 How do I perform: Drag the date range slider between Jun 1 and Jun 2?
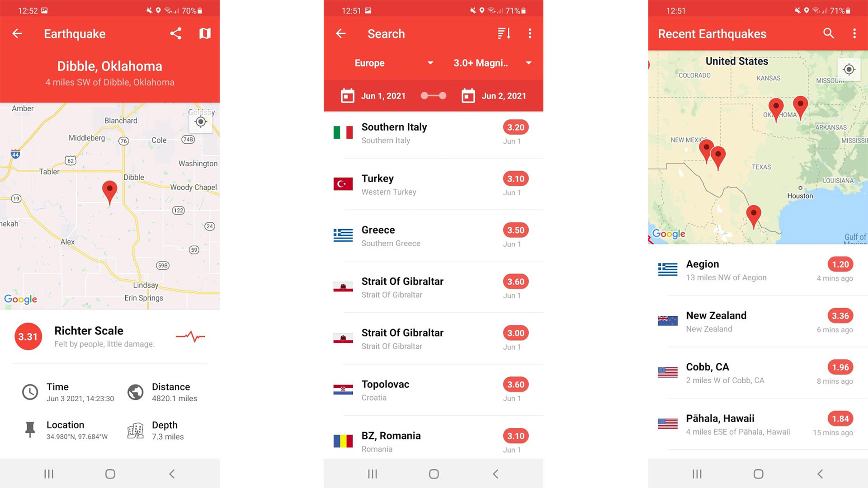click(434, 95)
